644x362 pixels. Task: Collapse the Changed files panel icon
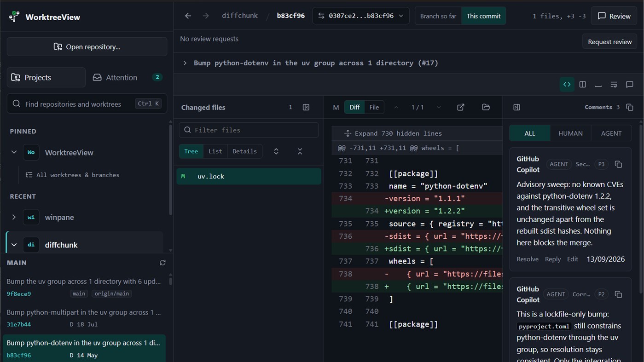click(306, 107)
